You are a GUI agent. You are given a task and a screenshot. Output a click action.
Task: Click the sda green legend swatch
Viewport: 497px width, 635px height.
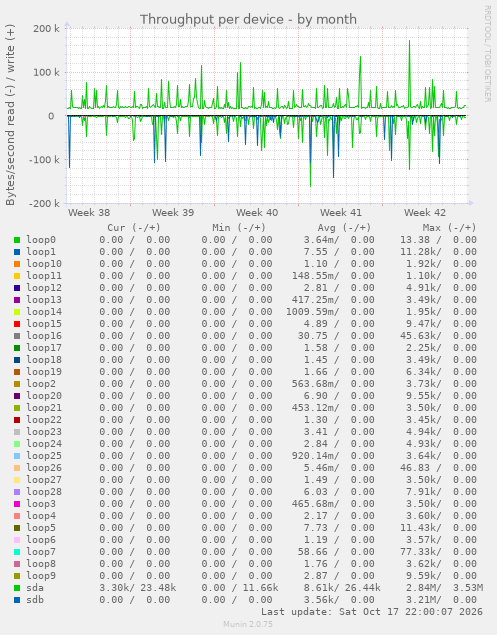tap(17, 588)
